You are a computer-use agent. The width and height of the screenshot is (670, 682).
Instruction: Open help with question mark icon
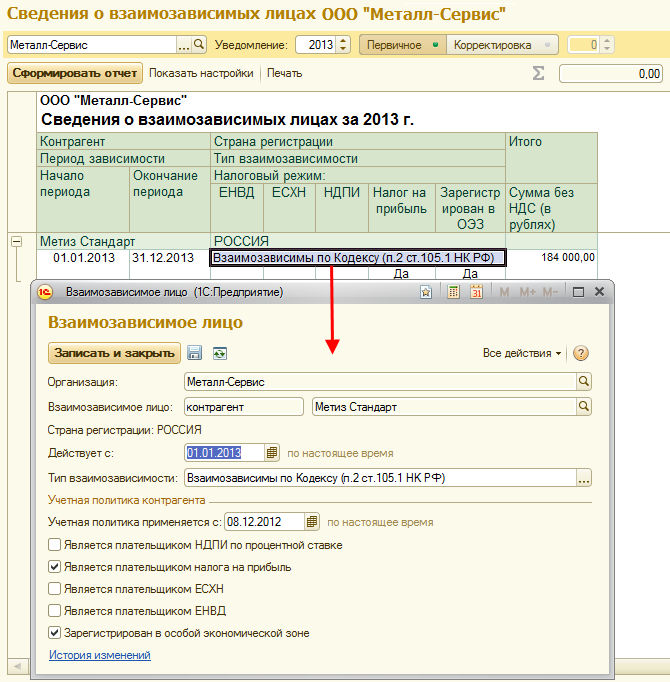pyautogui.click(x=581, y=353)
